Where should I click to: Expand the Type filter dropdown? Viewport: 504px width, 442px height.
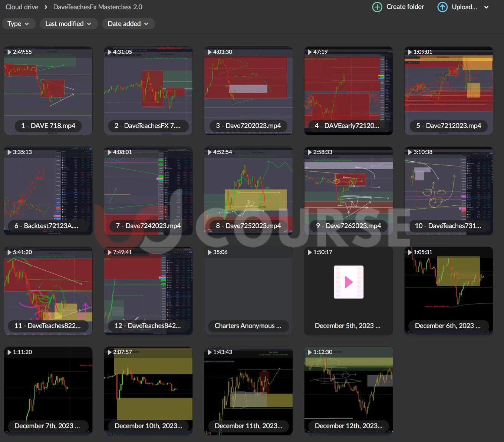[18, 24]
